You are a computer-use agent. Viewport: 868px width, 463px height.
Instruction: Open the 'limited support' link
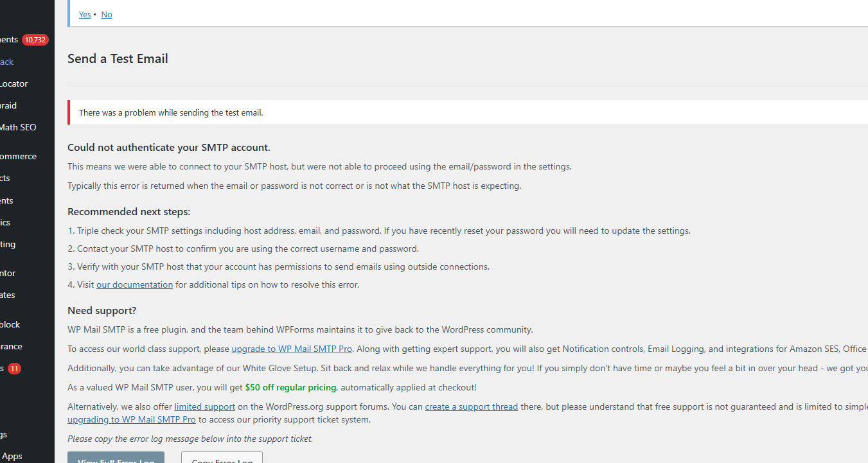pyautogui.click(x=204, y=406)
